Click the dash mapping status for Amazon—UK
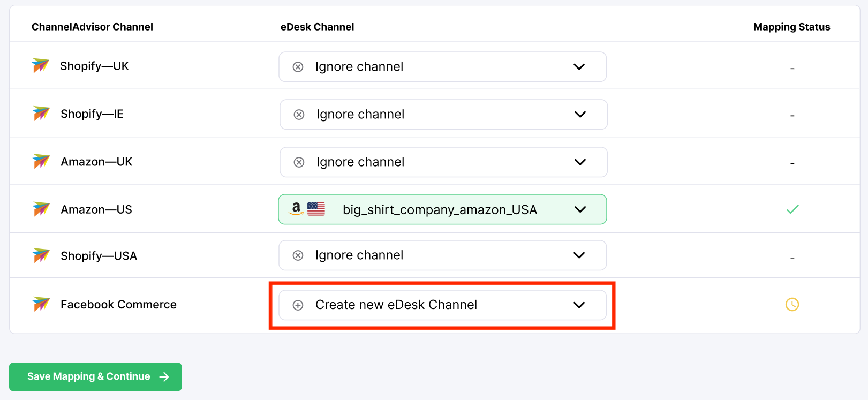The height and width of the screenshot is (400, 868). pyautogui.click(x=792, y=163)
